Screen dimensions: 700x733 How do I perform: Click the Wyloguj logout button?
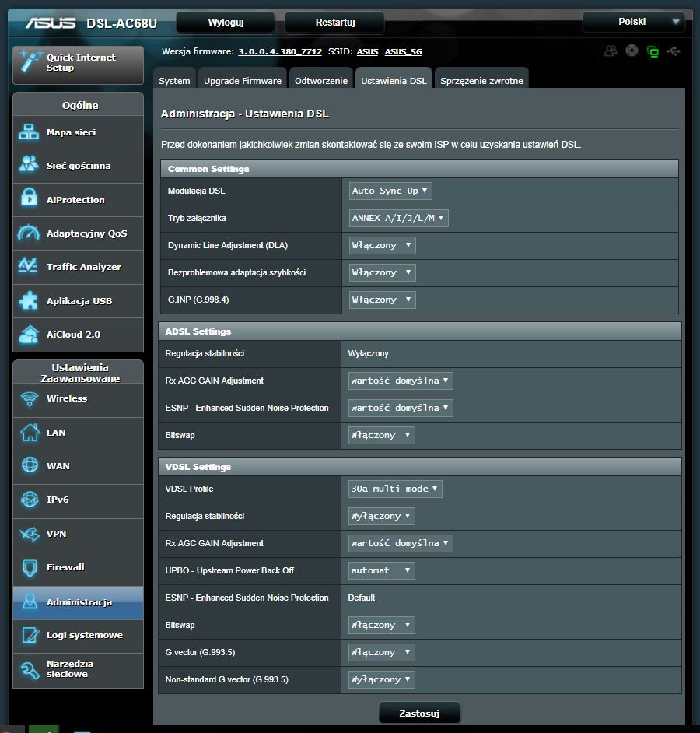[x=226, y=23]
